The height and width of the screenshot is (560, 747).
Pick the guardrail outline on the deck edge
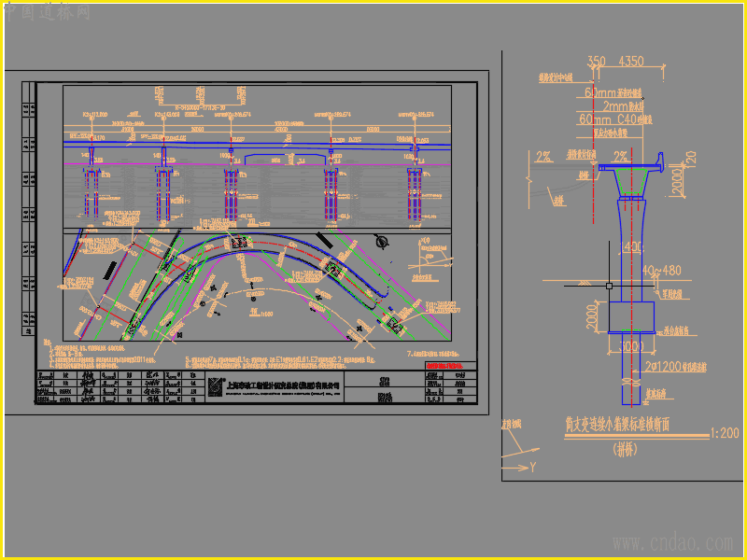click(x=660, y=161)
